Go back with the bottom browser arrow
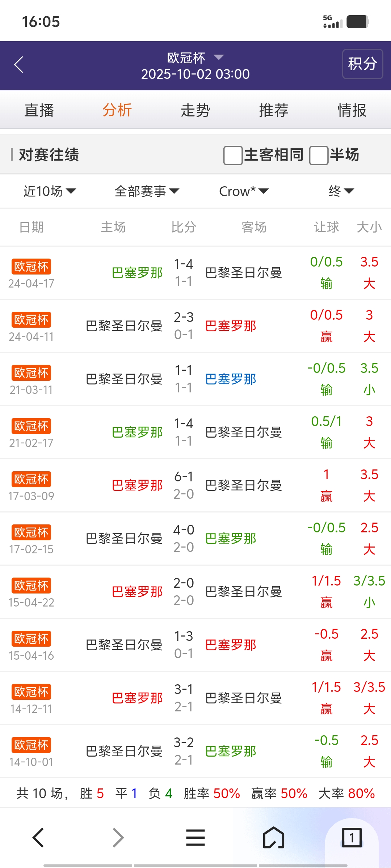Image resolution: width=391 pixels, height=868 pixels. [38, 838]
